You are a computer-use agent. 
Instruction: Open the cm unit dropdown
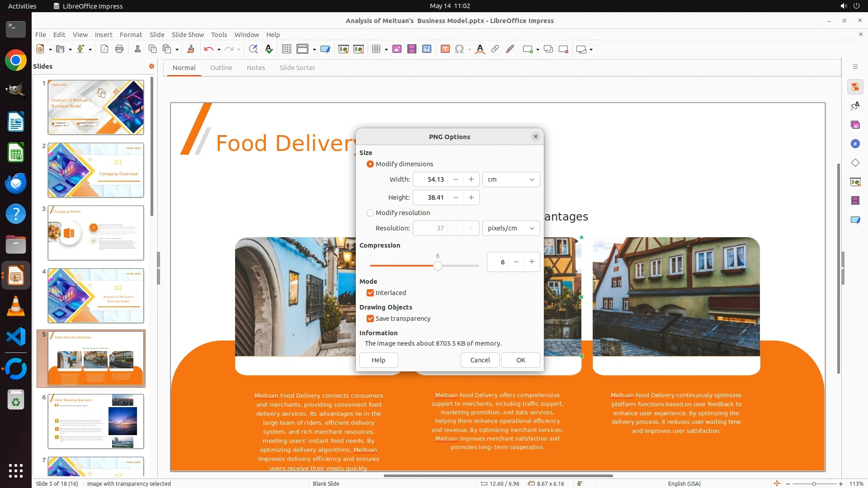(511, 179)
